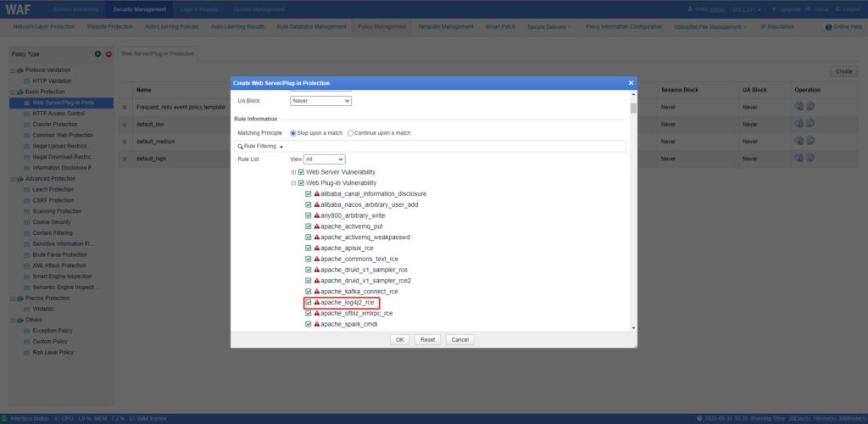
Task: Select HTTP Access Control in policy tree
Action: coord(58,114)
